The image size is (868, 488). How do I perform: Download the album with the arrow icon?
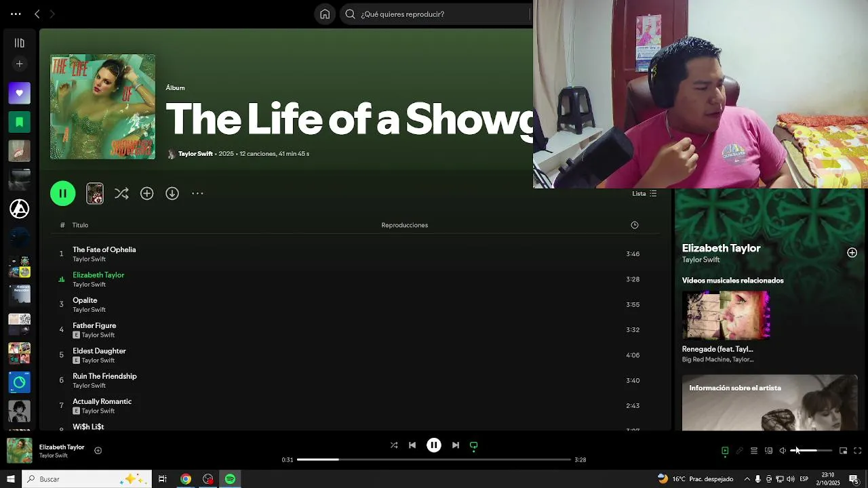pos(172,193)
